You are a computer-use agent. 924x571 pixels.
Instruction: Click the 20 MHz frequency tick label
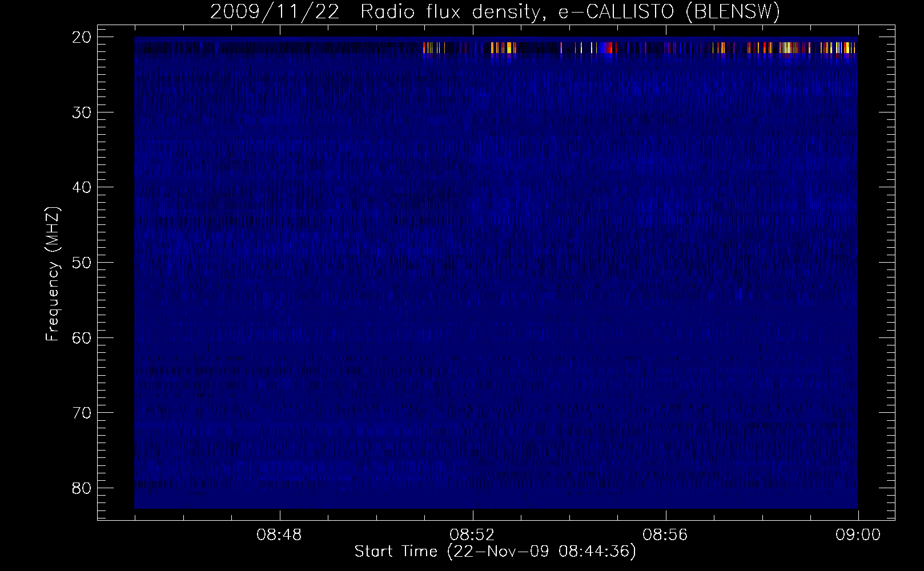point(82,37)
